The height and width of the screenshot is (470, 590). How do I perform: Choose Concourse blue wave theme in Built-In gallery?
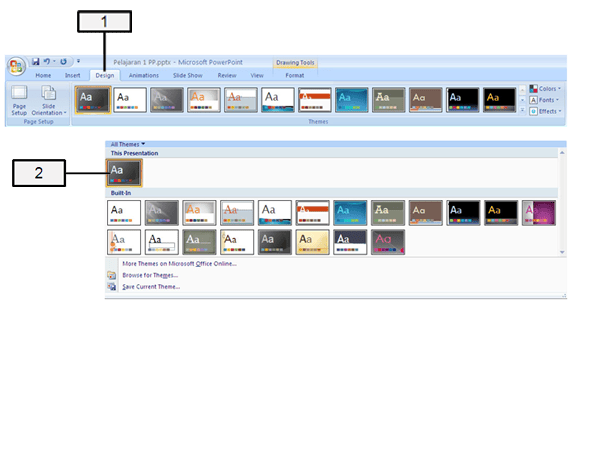coord(275,213)
